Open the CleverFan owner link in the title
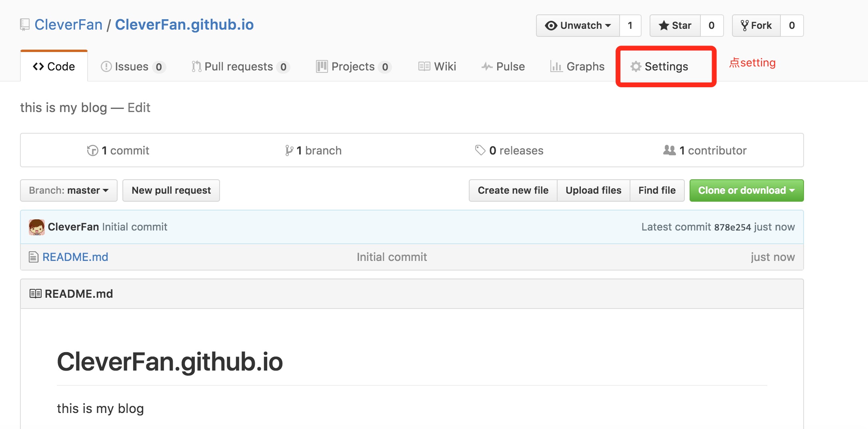The image size is (868, 429). coord(68,25)
